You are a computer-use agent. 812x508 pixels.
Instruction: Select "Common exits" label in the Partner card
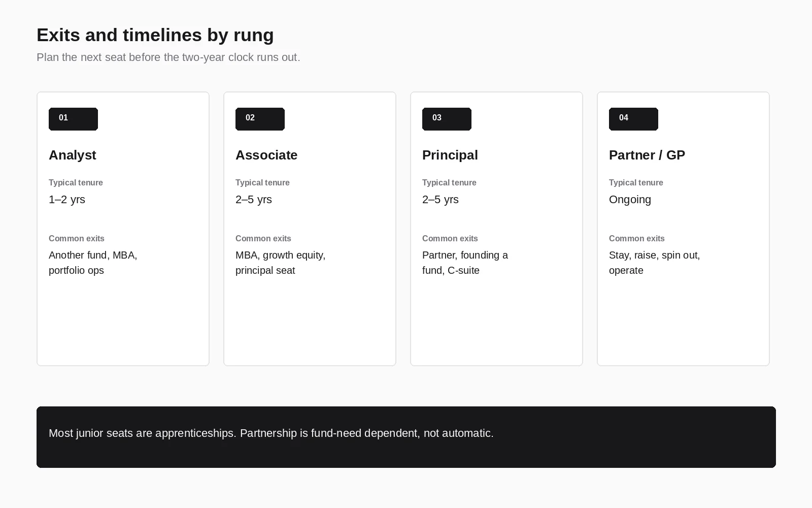tap(637, 238)
